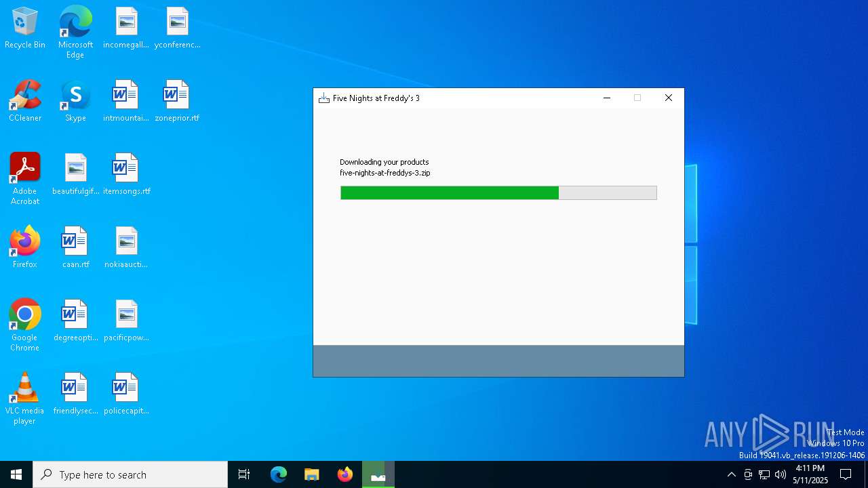
Task: Select the nokiaaucti... image file icon
Action: 126,248
